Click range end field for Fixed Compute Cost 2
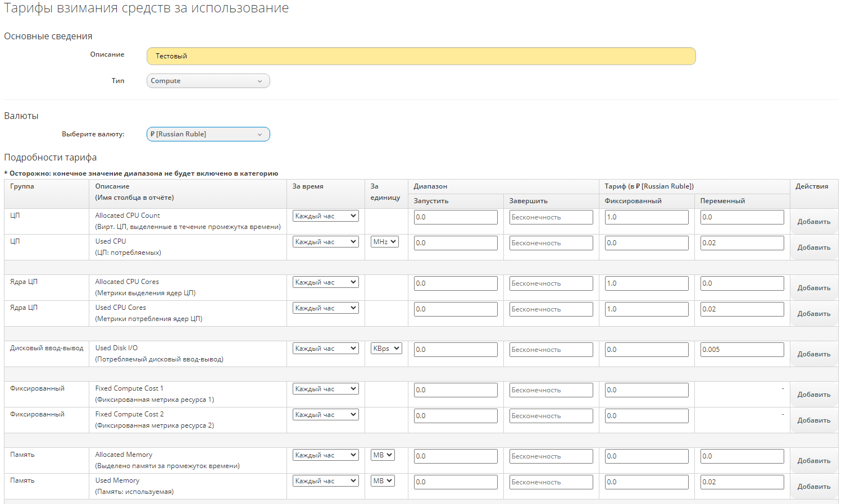Screen dimensions: 846x504 coord(551,416)
